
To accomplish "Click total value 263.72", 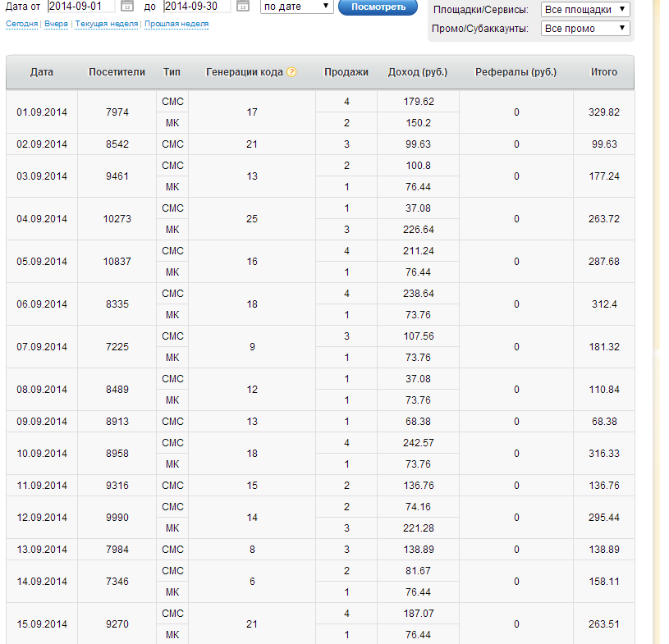I will (604, 219).
